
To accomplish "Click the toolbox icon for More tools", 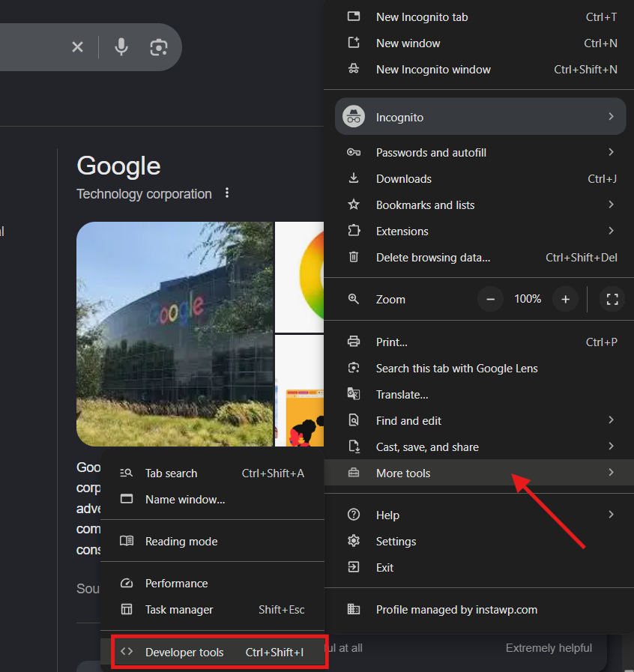I will [x=354, y=473].
